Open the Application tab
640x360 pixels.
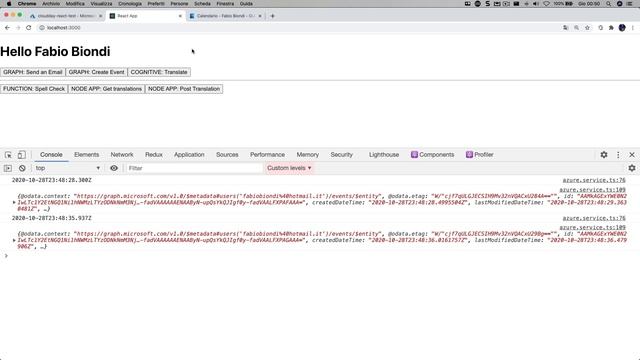pos(189,155)
